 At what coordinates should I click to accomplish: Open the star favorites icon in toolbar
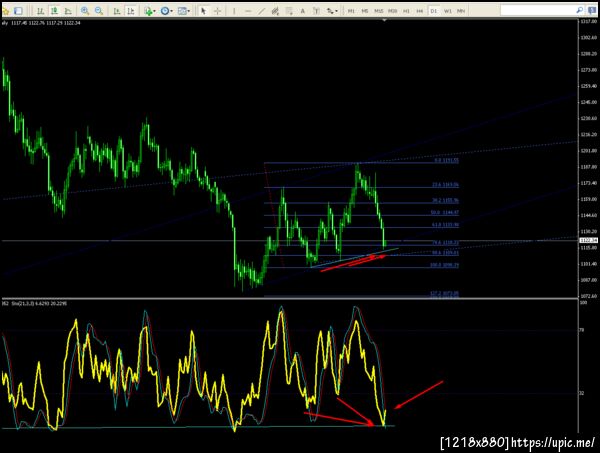point(6,11)
